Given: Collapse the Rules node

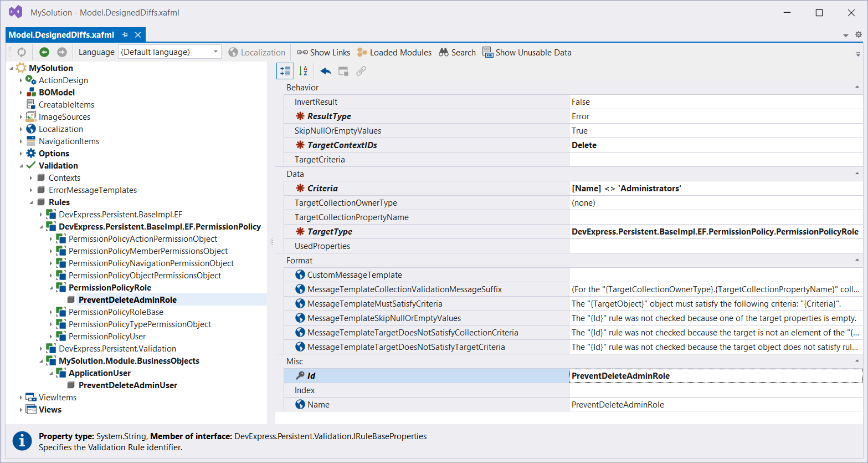Looking at the screenshot, I should click(31, 202).
